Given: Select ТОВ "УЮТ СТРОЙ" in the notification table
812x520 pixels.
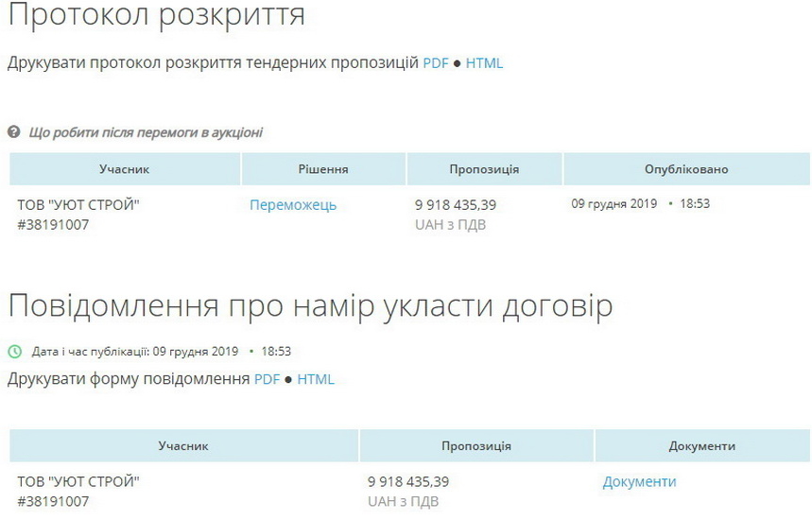Looking at the screenshot, I should click(78, 482).
